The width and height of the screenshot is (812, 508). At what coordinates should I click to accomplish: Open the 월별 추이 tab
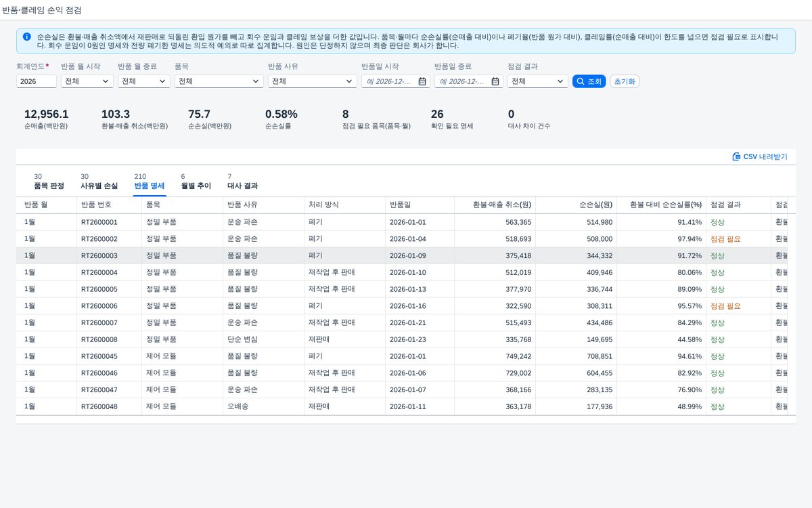[x=196, y=181]
